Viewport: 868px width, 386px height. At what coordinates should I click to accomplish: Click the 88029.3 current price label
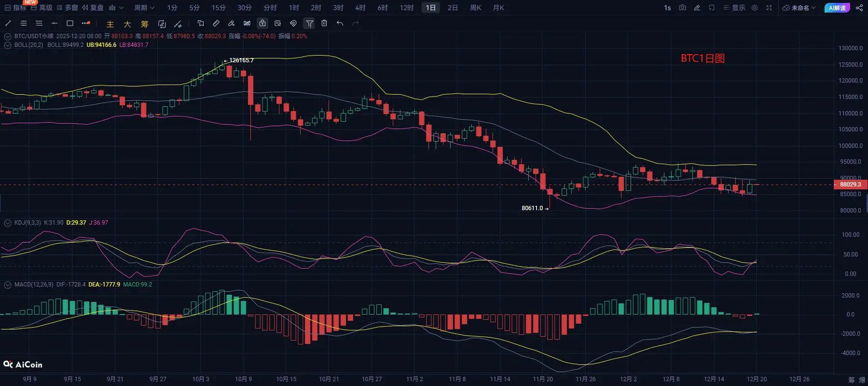click(x=851, y=185)
